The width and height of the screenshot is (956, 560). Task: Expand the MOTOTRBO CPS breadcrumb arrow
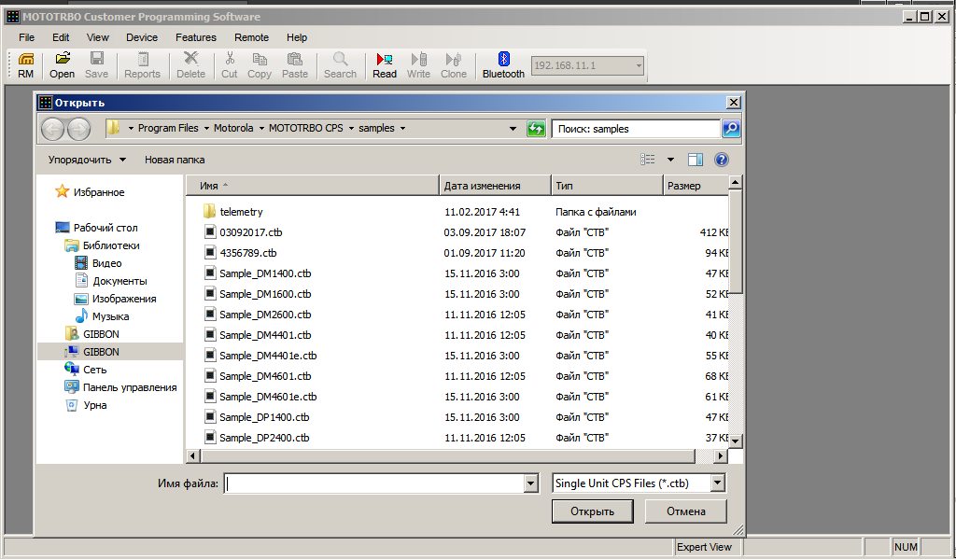tap(351, 129)
